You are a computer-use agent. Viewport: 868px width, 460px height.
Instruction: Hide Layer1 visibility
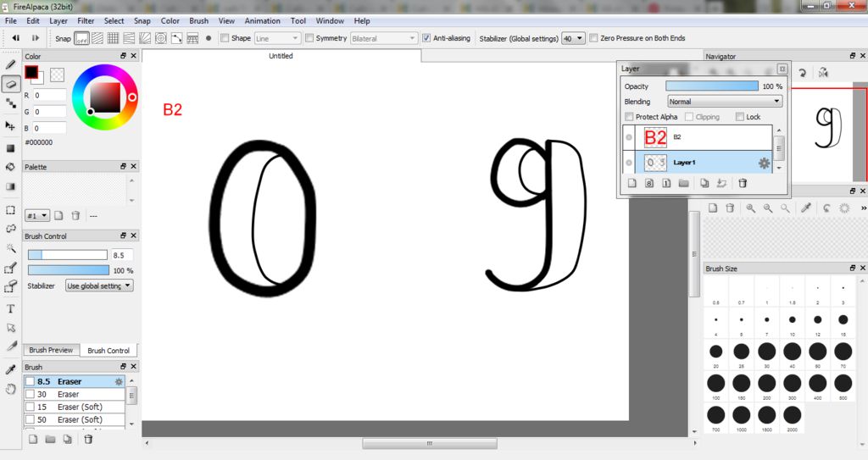629,163
